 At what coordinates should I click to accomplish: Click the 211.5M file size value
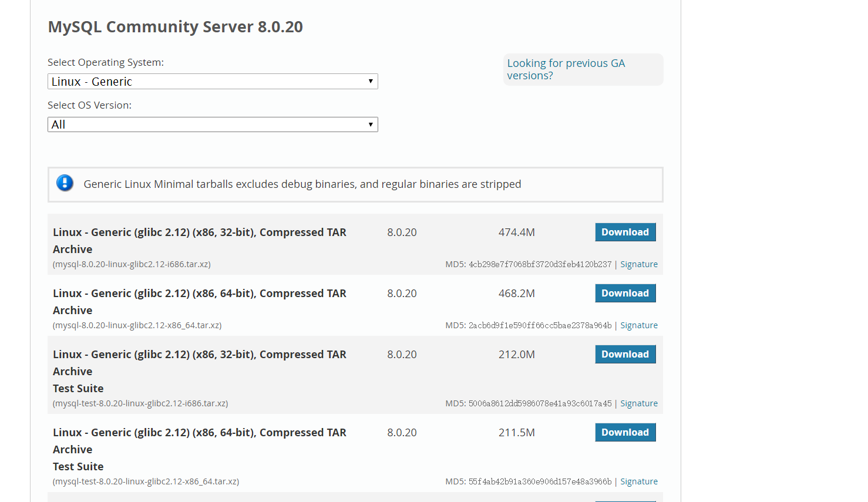[x=517, y=433]
